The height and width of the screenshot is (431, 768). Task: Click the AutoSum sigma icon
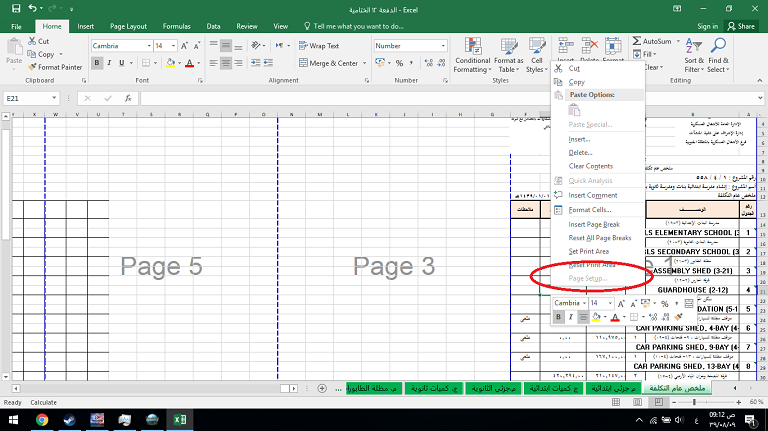point(636,41)
